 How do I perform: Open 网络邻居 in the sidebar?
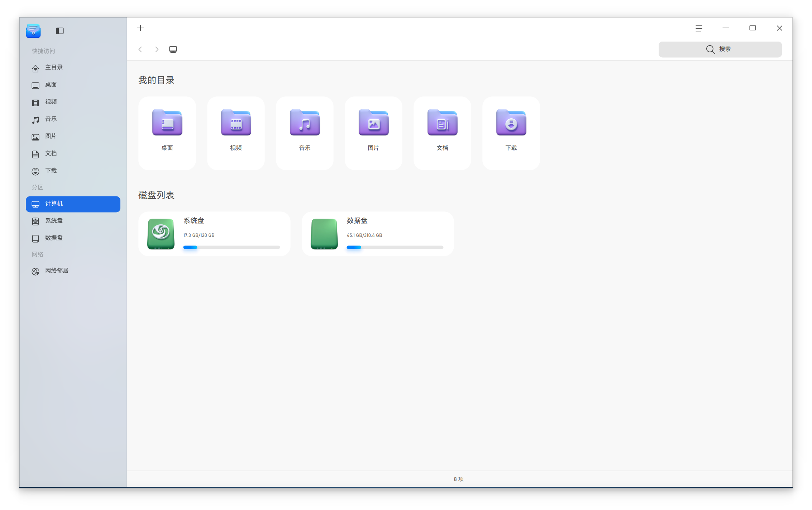click(x=73, y=271)
